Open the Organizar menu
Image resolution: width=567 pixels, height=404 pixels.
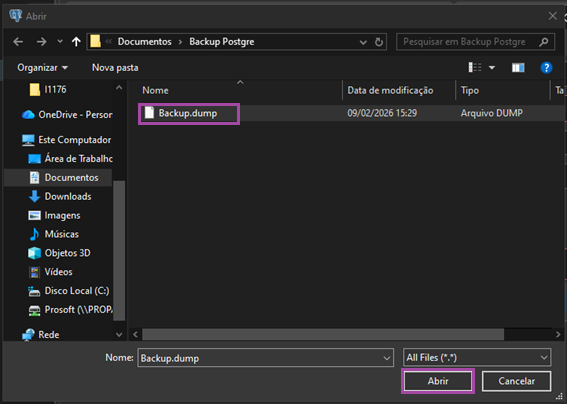[42, 68]
